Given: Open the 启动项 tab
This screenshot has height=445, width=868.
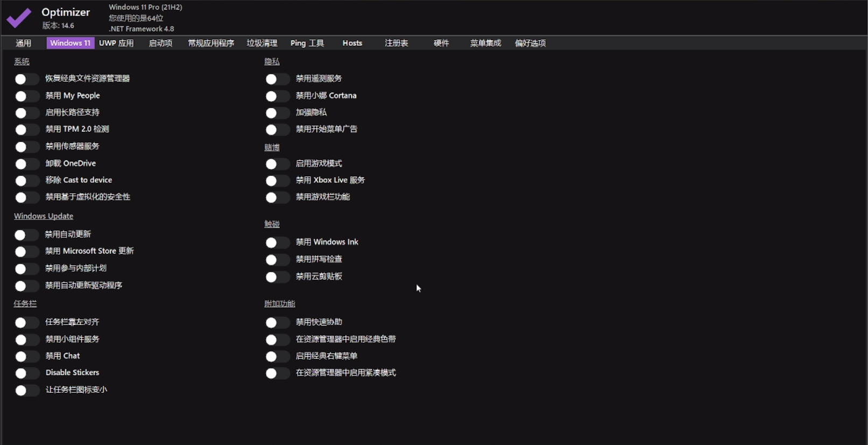Looking at the screenshot, I should pyautogui.click(x=160, y=43).
